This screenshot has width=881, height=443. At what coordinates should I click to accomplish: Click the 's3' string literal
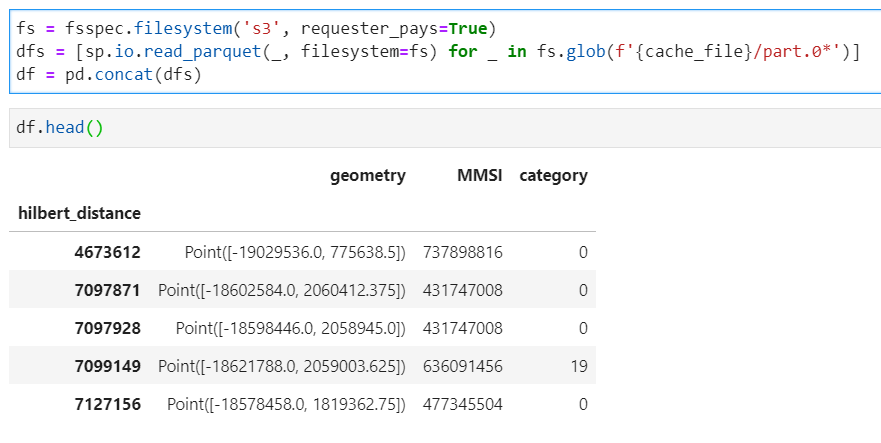tap(260, 28)
